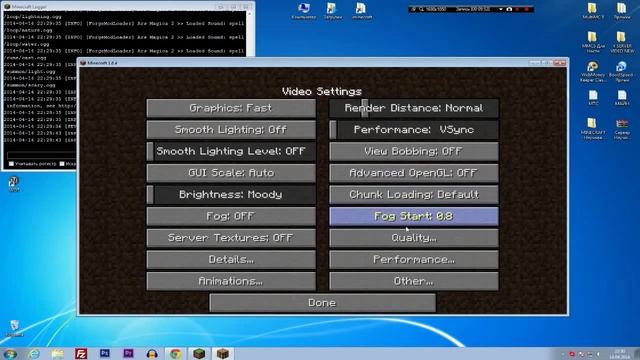Click the volume icon in system tray
The height and width of the screenshot is (360, 640).
[599, 354]
